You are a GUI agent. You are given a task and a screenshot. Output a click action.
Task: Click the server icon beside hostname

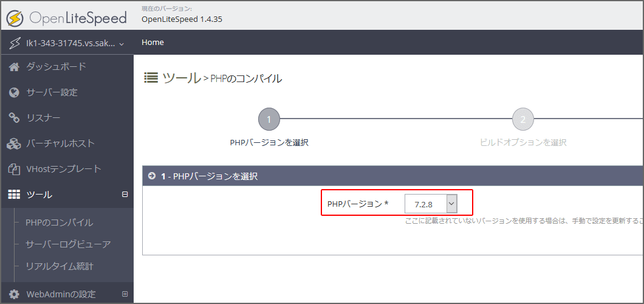[15, 43]
